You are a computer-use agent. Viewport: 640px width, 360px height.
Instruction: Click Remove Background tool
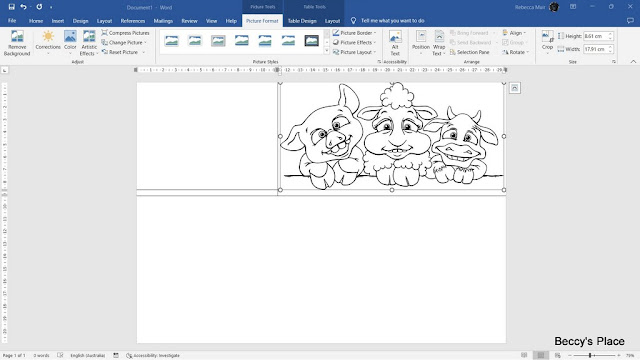pos(17,43)
